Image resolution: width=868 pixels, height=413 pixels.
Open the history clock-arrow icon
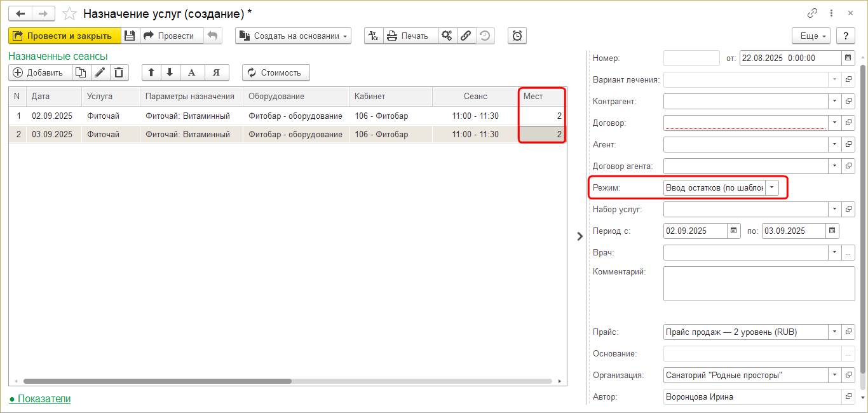(x=485, y=36)
